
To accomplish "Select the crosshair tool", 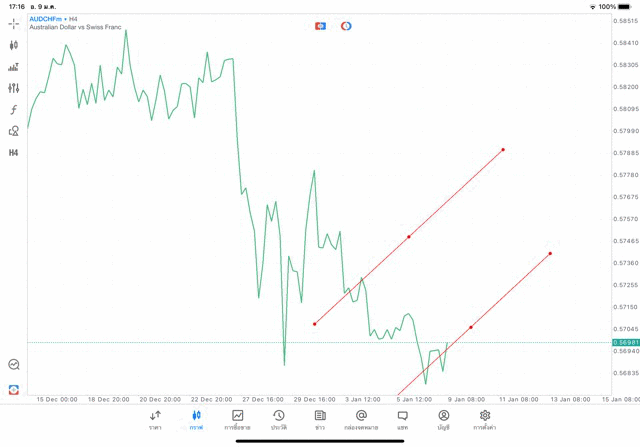I will tap(14, 23).
